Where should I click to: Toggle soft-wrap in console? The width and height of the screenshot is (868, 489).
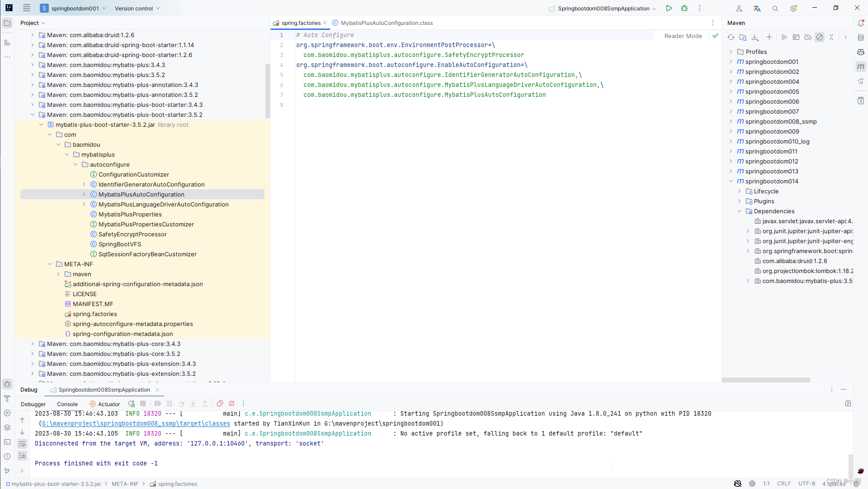coord(22,444)
